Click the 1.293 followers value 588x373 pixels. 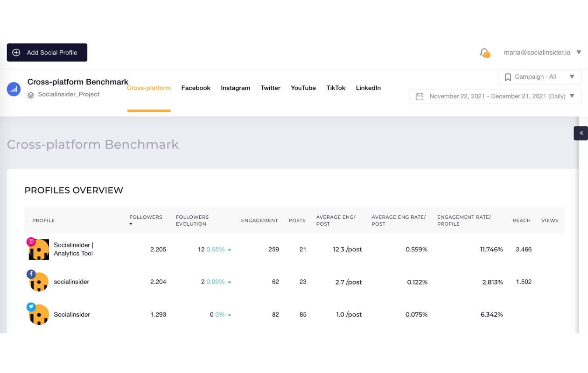coord(158,315)
